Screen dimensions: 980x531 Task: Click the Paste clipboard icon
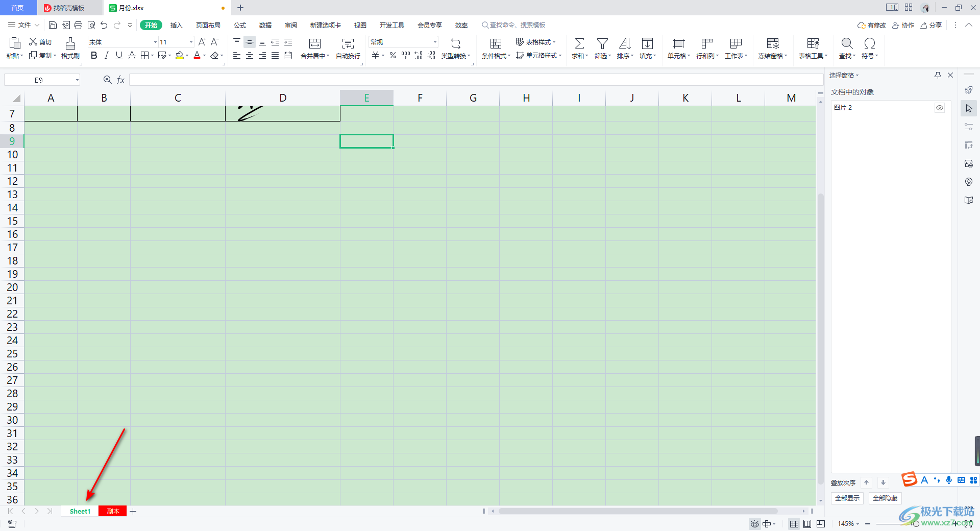(x=15, y=43)
